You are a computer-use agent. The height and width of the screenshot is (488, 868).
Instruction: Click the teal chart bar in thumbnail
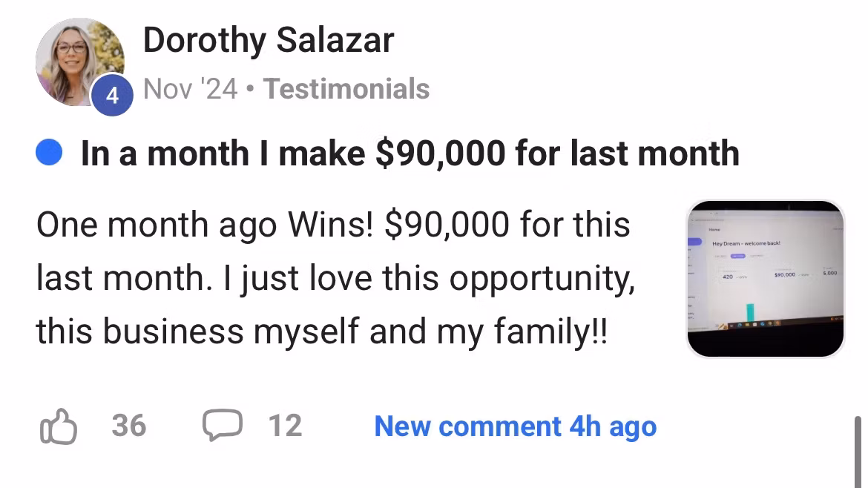click(x=751, y=314)
